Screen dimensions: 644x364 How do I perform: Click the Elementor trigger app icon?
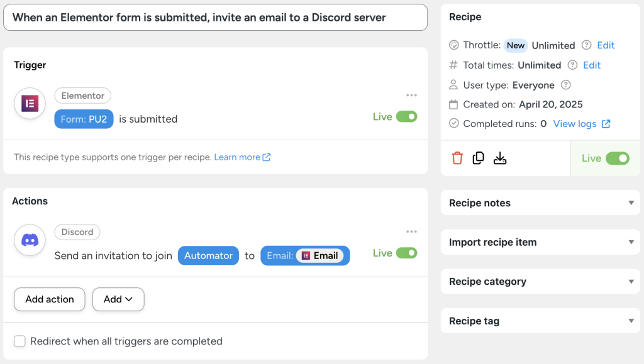pos(30,103)
